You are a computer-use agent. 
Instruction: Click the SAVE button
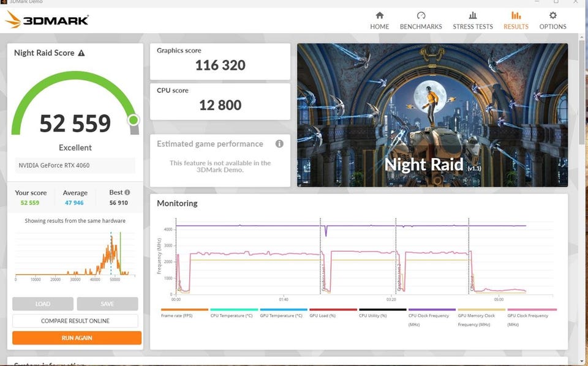point(107,304)
